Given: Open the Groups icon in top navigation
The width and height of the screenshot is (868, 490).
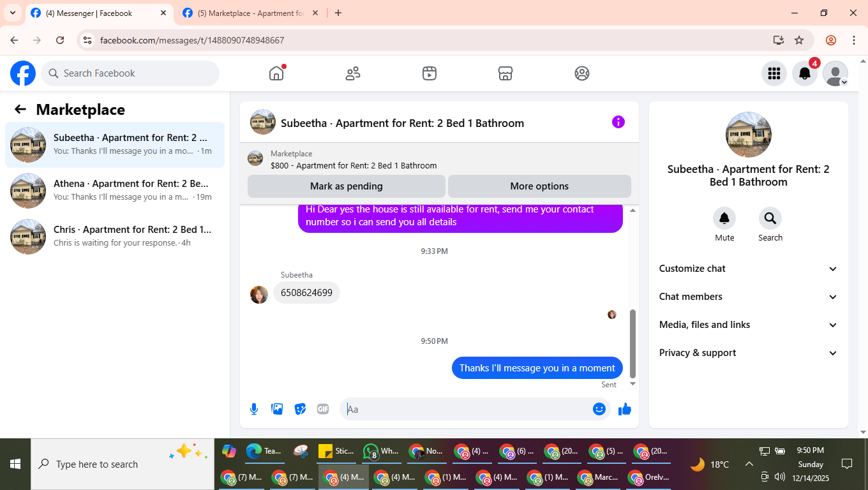Looking at the screenshot, I should click(582, 73).
